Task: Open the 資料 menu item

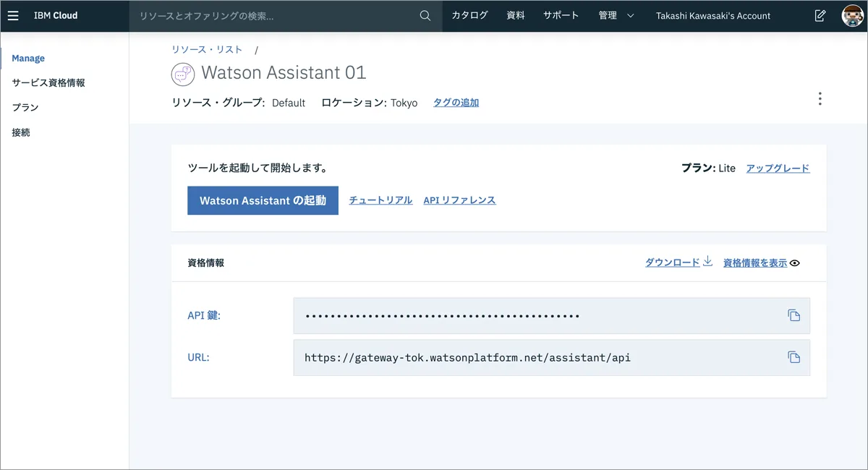Action: pos(516,15)
